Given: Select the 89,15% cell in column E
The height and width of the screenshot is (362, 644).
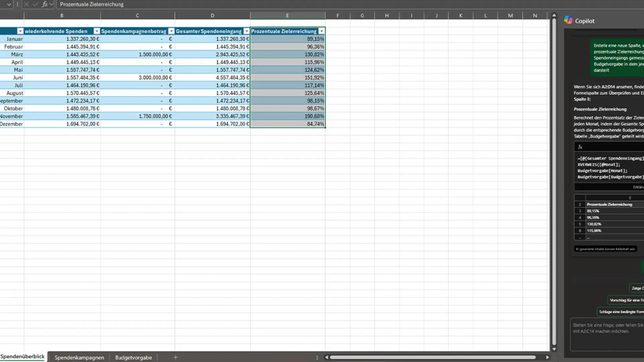Looking at the screenshot, I should pyautogui.click(x=288, y=39).
